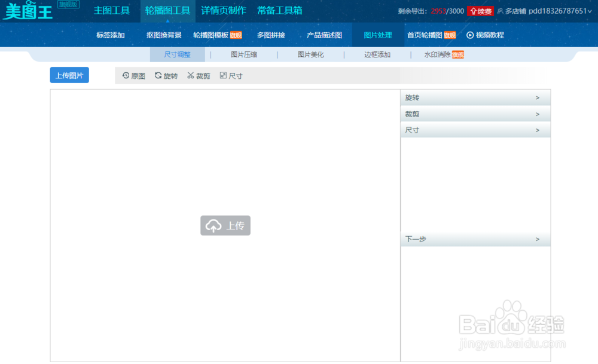598x364 pixels.
Task: Expand the 裁剪 panel section
Action: (x=475, y=114)
